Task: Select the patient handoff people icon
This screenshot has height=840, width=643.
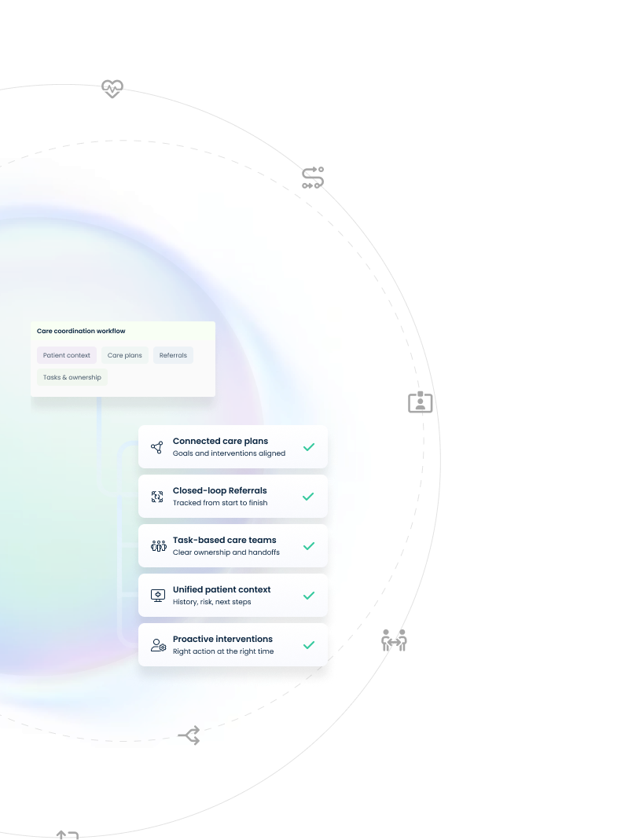Action: click(394, 640)
